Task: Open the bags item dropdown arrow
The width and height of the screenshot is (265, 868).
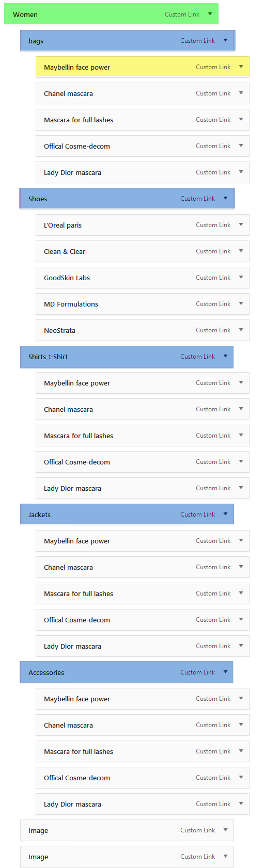Action: pos(225,40)
